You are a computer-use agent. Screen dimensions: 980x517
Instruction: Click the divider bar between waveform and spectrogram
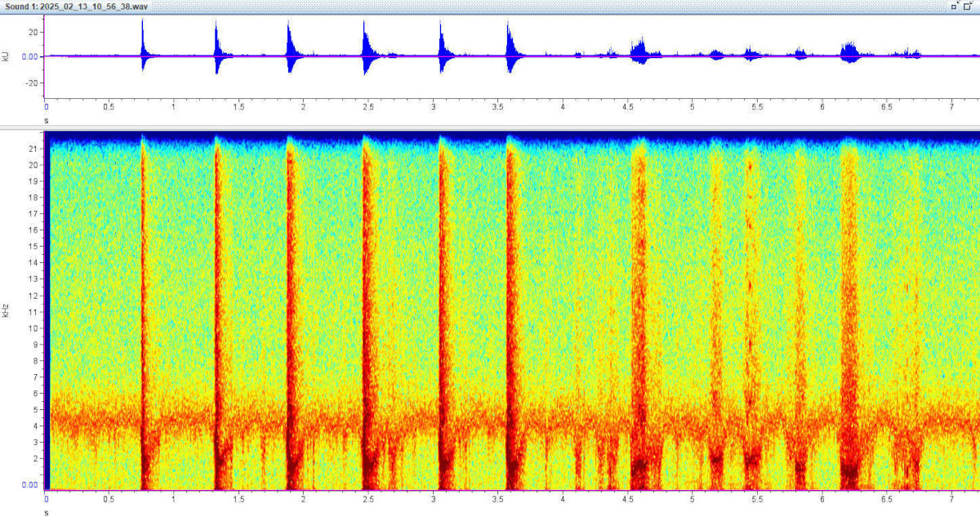click(x=490, y=127)
